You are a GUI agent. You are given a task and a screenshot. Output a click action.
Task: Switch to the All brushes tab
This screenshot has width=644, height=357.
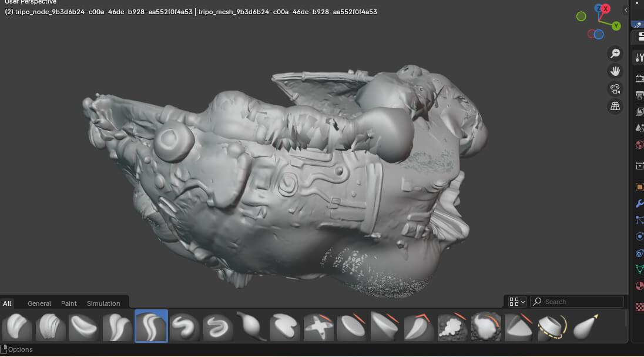click(x=7, y=303)
